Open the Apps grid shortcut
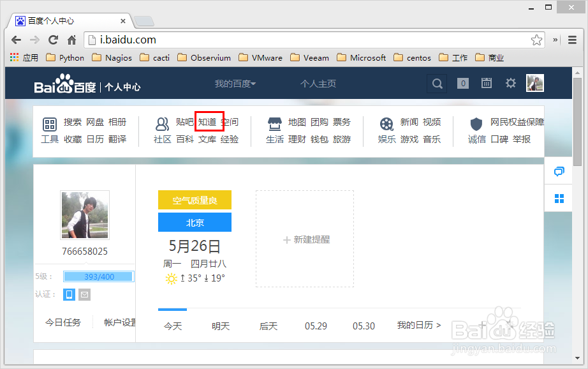 (24, 57)
